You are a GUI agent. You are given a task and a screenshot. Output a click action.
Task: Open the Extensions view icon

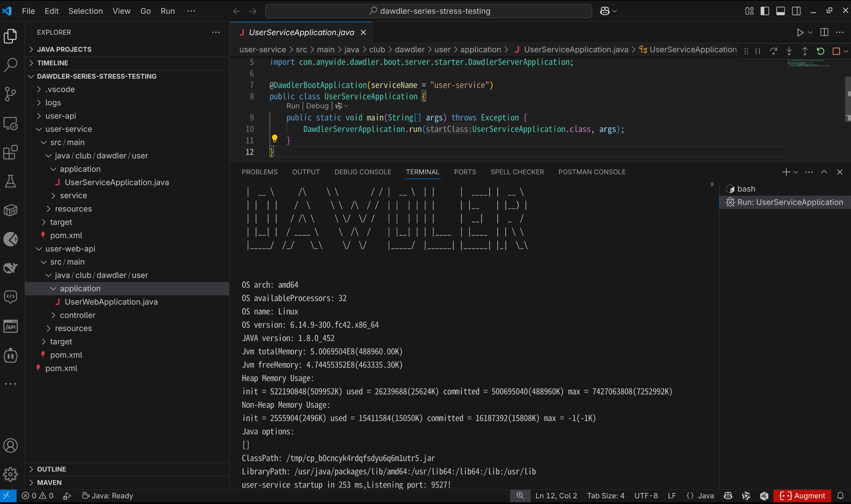pyautogui.click(x=10, y=152)
